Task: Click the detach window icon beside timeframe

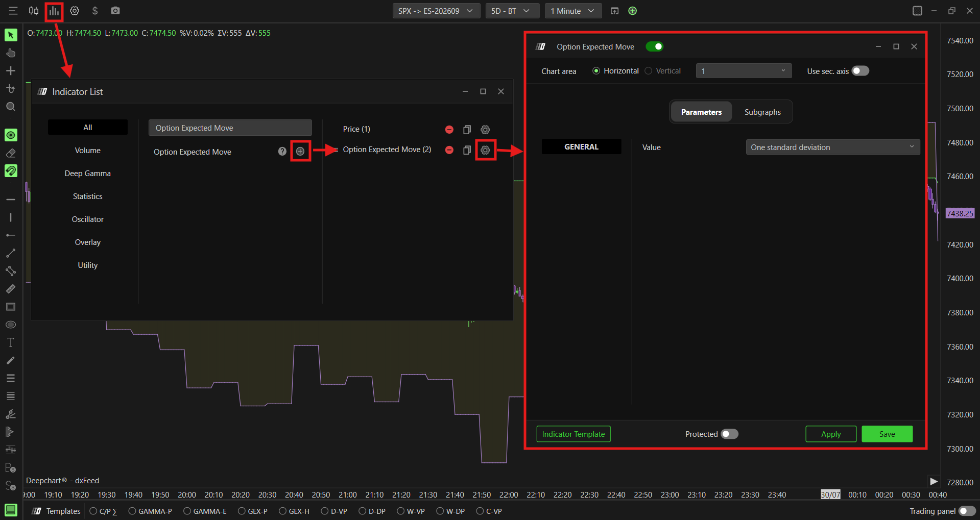Action: 615,11
